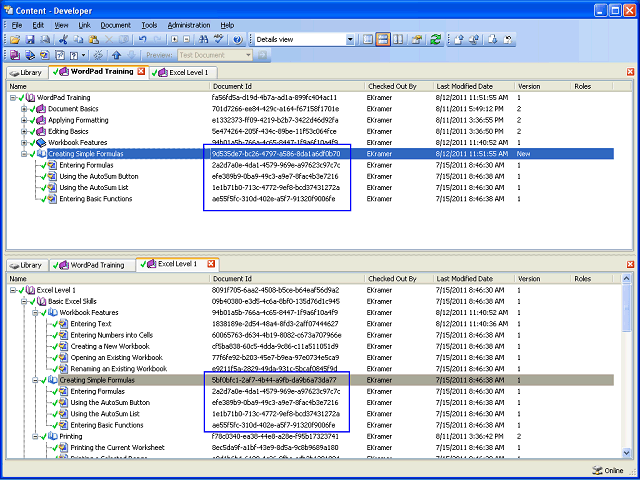Open the Preview Test Document dropdown
The height and width of the screenshot is (480, 640).
click(x=248, y=55)
